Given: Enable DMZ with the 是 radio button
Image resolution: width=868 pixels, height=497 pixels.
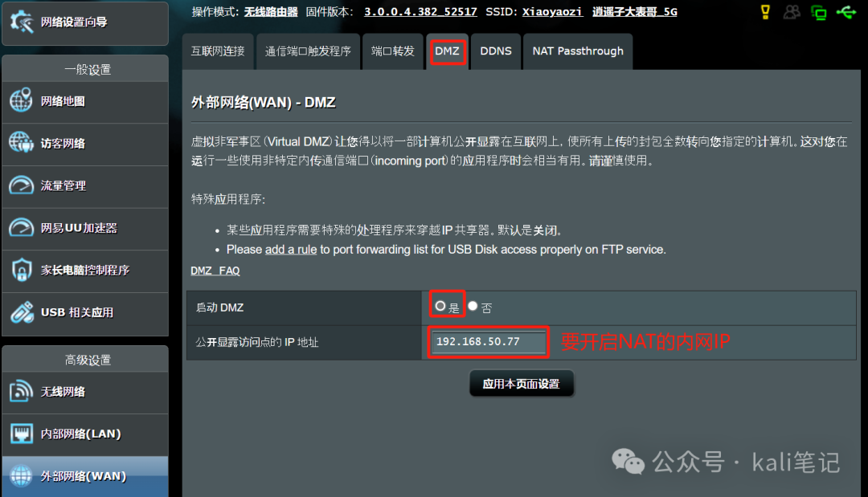Looking at the screenshot, I should 440,306.
